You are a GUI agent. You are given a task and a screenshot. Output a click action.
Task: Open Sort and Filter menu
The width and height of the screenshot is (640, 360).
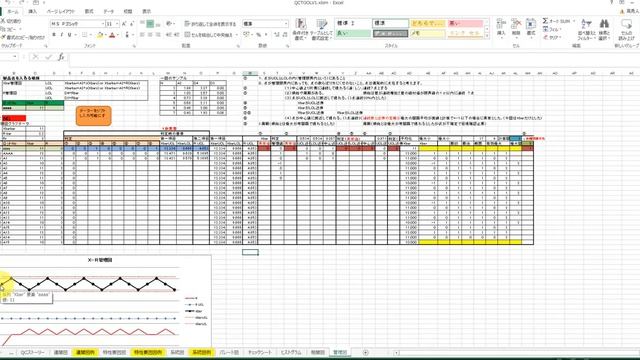[586, 29]
